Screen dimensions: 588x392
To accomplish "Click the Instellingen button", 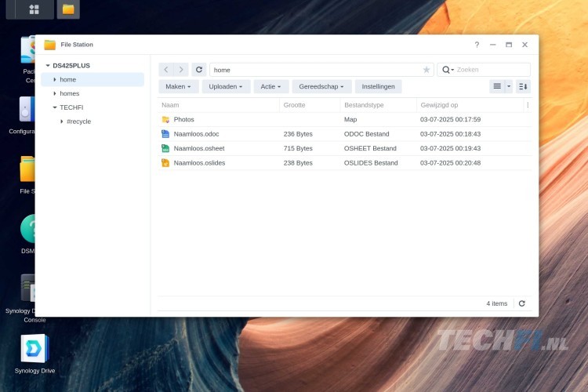I will point(378,87).
